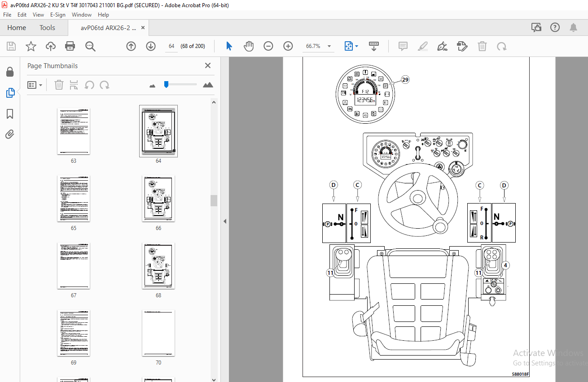
Task: Open the Find text magnifier tool
Action: pyautogui.click(x=91, y=46)
